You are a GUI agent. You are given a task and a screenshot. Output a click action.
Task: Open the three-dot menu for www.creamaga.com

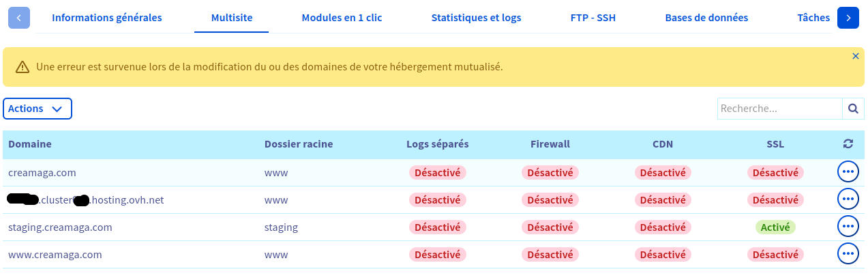click(x=848, y=254)
